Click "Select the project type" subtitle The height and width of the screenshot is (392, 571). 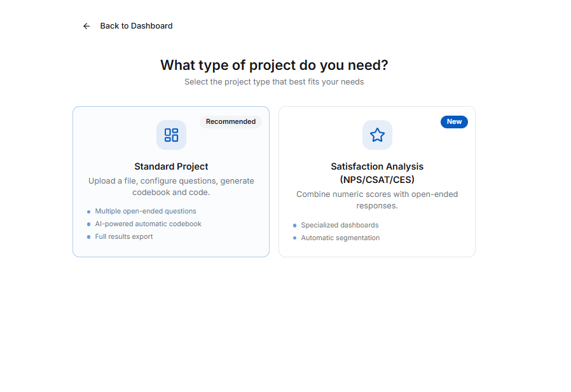click(274, 82)
